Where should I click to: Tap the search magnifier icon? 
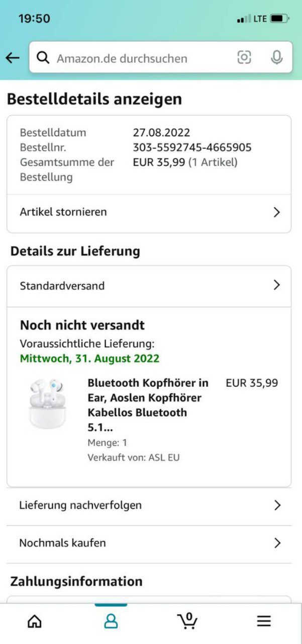(43, 58)
